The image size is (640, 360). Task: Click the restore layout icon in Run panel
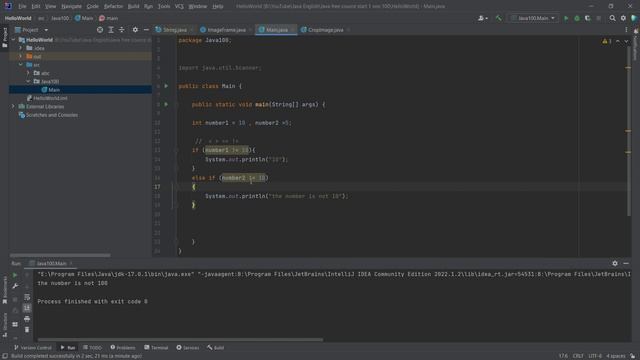(x=15, y=324)
